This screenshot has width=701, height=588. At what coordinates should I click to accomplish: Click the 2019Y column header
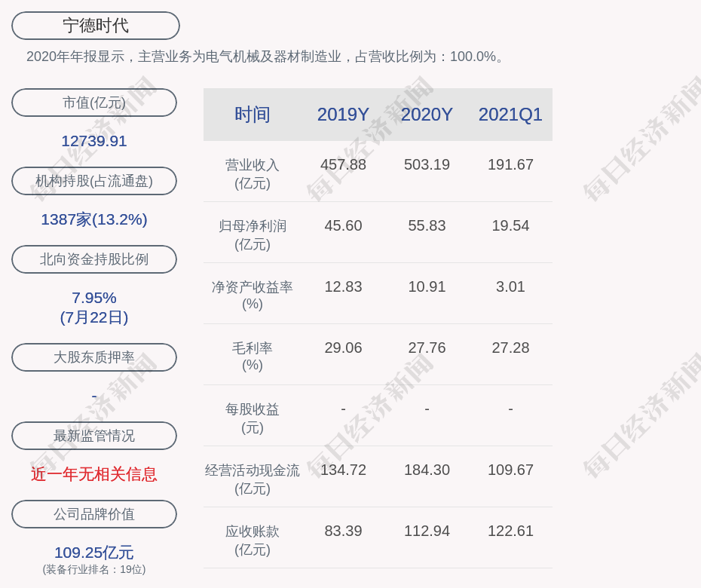344,115
